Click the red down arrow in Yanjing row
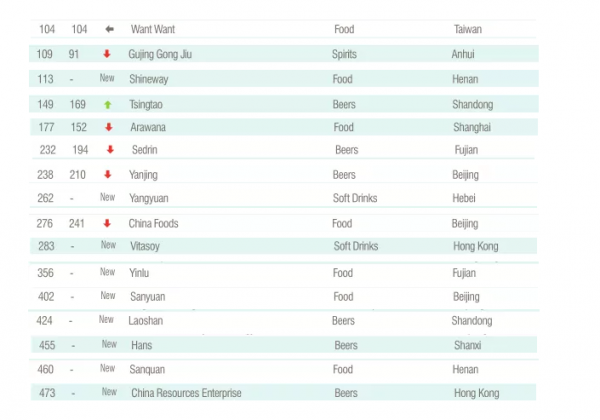The height and width of the screenshot is (420, 600). (109, 174)
